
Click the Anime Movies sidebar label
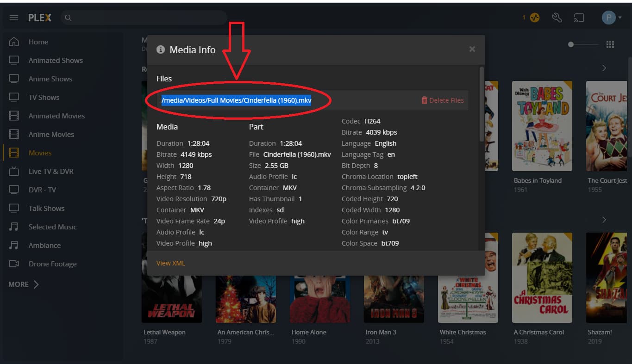click(51, 135)
